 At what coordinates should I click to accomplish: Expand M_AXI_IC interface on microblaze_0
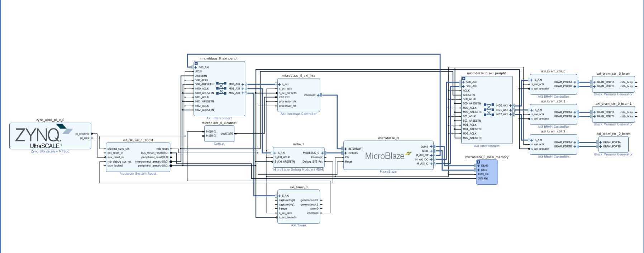[x=431, y=164]
